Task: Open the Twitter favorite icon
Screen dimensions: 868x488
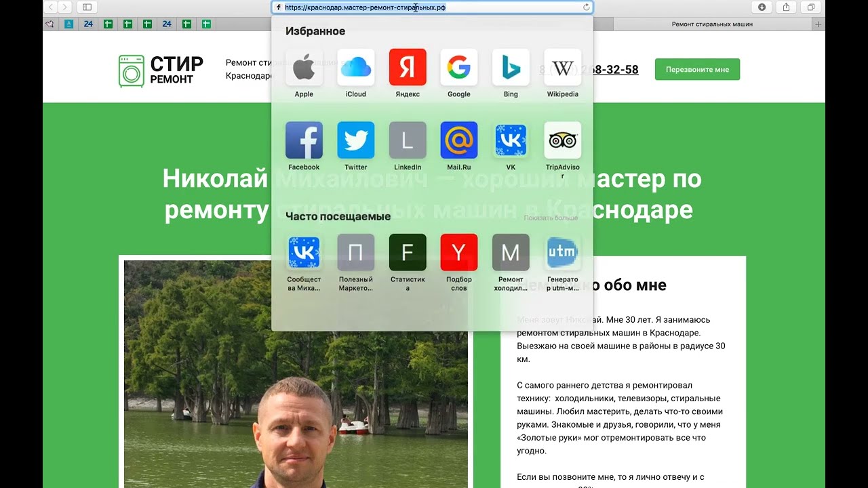Action: (x=355, y=140)
